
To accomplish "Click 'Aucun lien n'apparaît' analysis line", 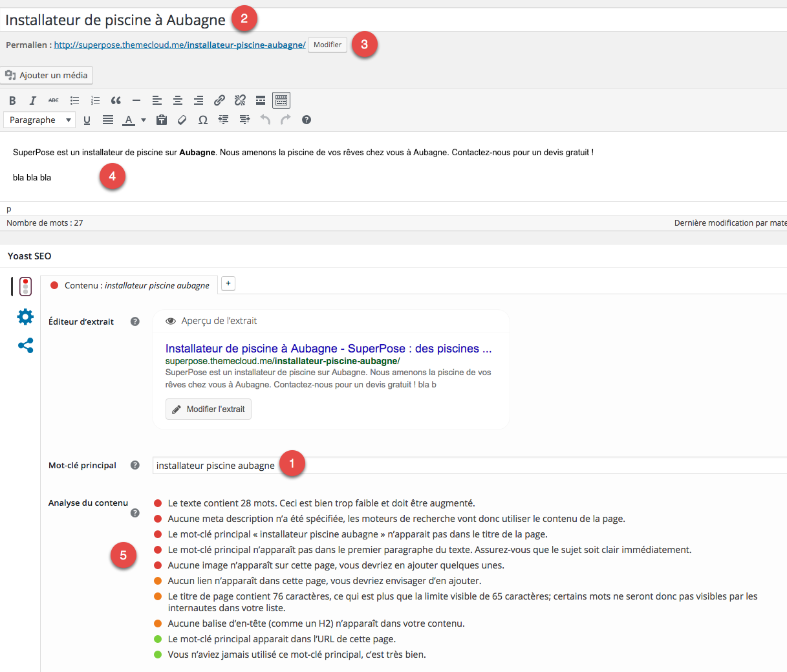I will click(325, 581).
